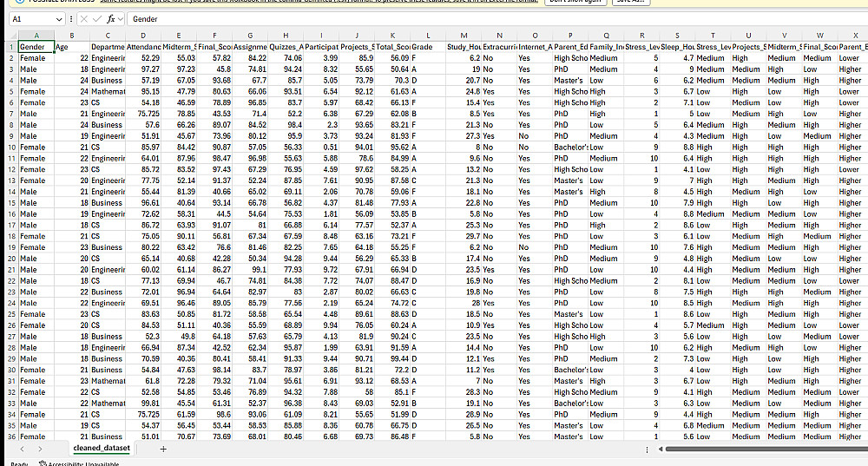Select row 20 header
This screenshot has height=466, width=868.
click(11, 259)
